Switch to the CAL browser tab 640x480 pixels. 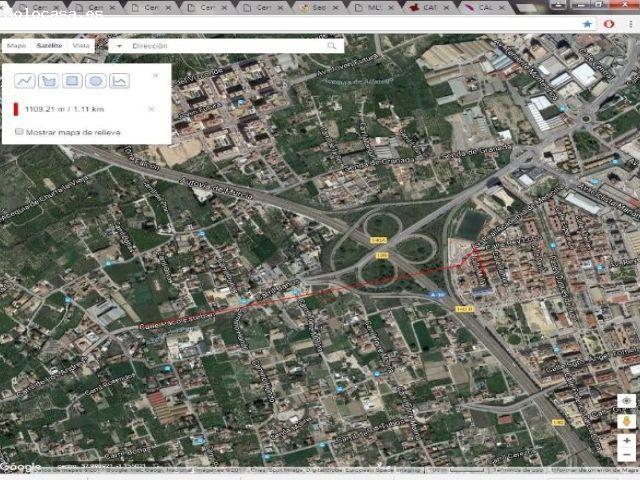(x=484, y=7)
